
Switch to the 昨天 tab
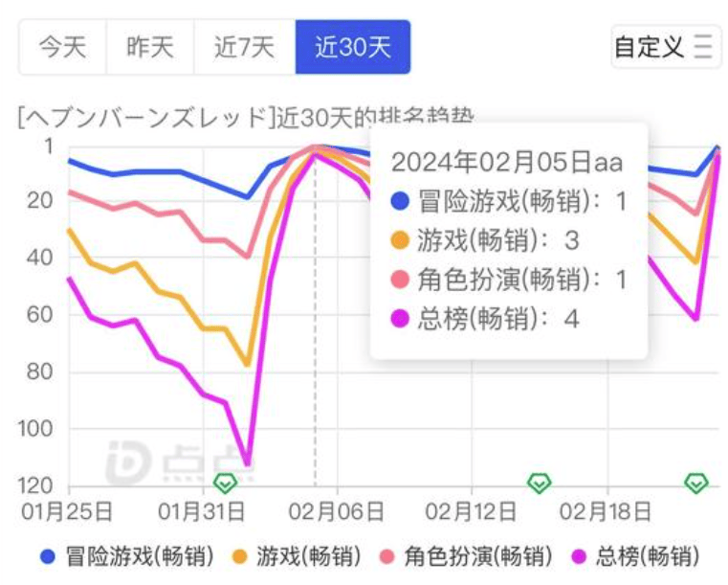(150, 47)
